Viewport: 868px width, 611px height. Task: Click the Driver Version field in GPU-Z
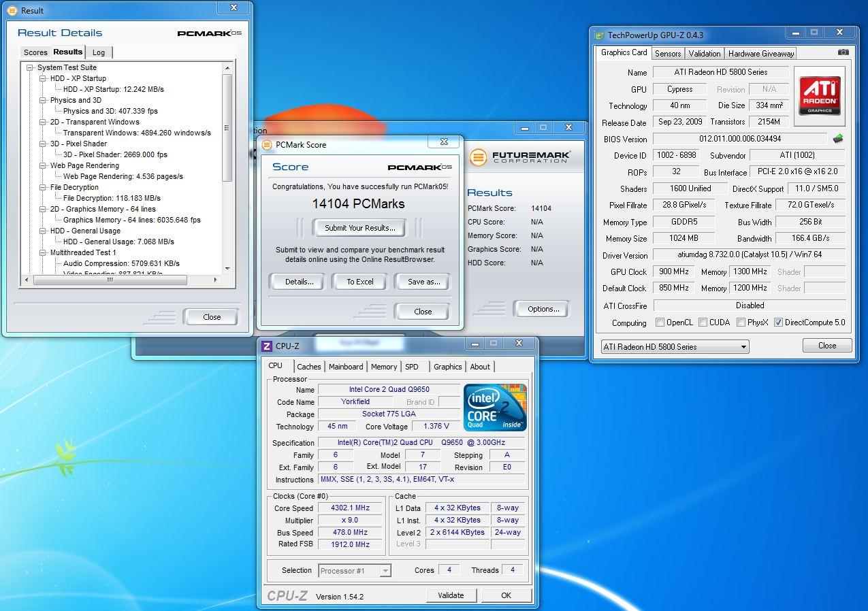(749, 255)
